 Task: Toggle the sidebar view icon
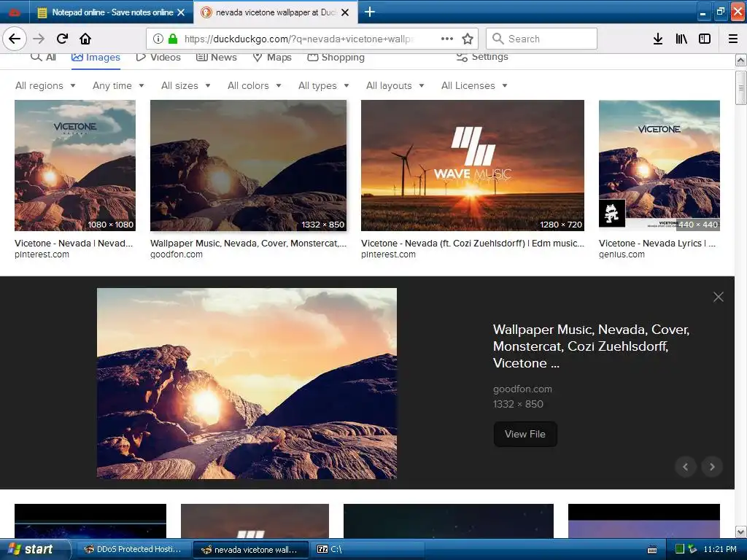[x=705, y=39]
